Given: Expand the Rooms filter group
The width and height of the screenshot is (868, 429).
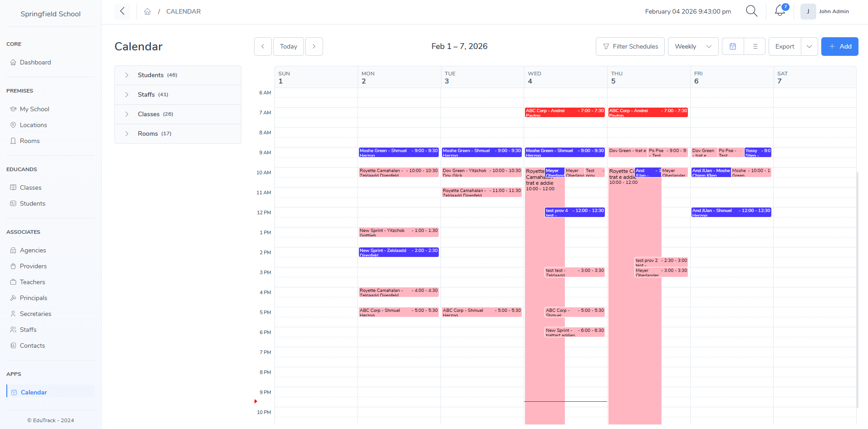Looking at the screenshot, I should point(127,133).
